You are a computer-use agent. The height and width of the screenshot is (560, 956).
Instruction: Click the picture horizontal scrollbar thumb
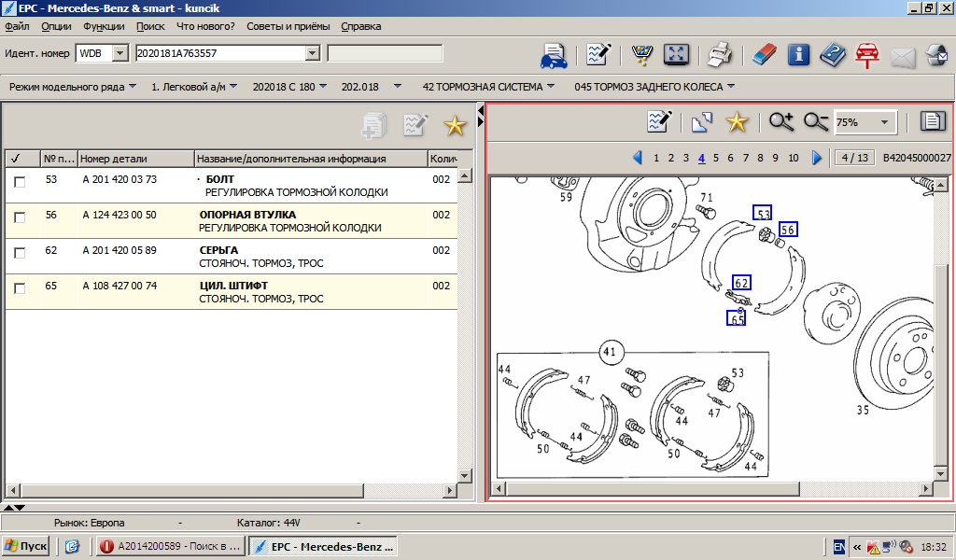pyautogui.click(x=653, y=489)
